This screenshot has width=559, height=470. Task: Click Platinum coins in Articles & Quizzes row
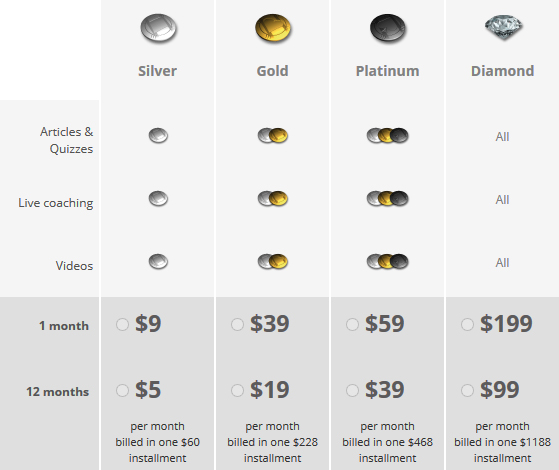coord(388,136)
